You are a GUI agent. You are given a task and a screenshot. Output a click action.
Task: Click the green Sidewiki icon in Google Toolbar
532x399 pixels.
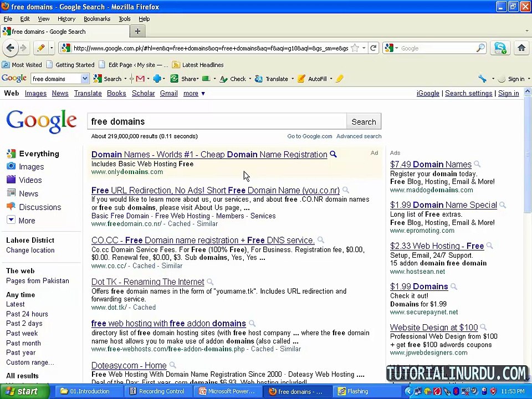[206, 79]
